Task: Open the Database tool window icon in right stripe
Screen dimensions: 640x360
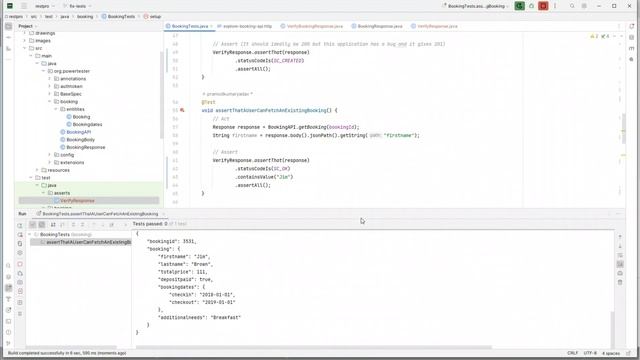Action: pyautogui.click(x=631, y=37)
